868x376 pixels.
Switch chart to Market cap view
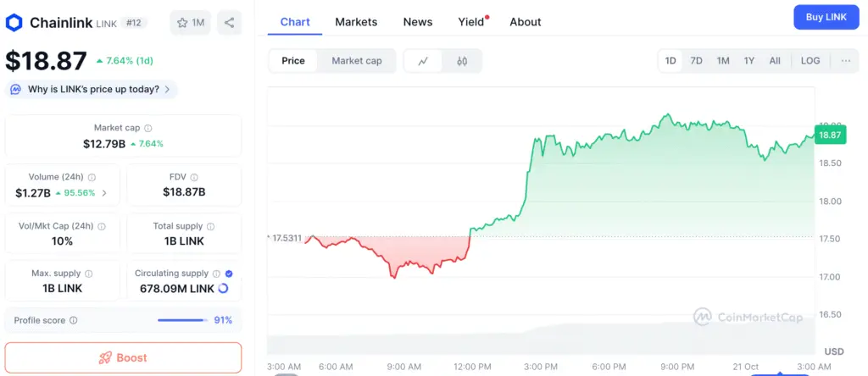pos(356,61)
